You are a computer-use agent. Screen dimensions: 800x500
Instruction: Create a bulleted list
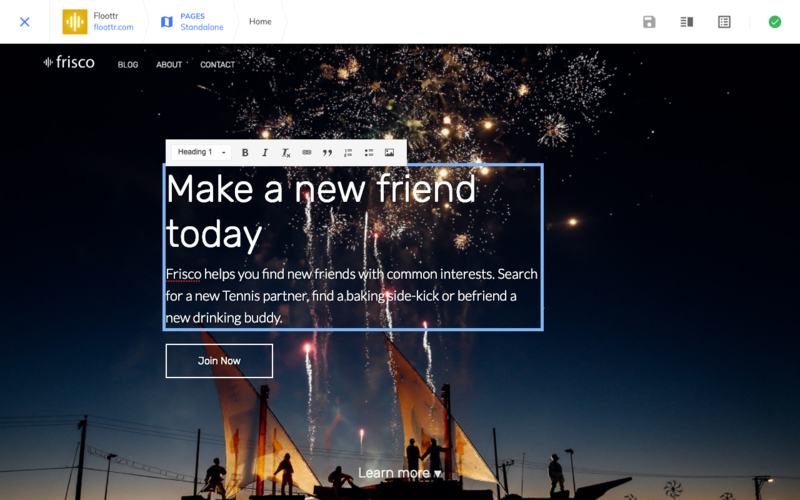[x=369, y=153]
